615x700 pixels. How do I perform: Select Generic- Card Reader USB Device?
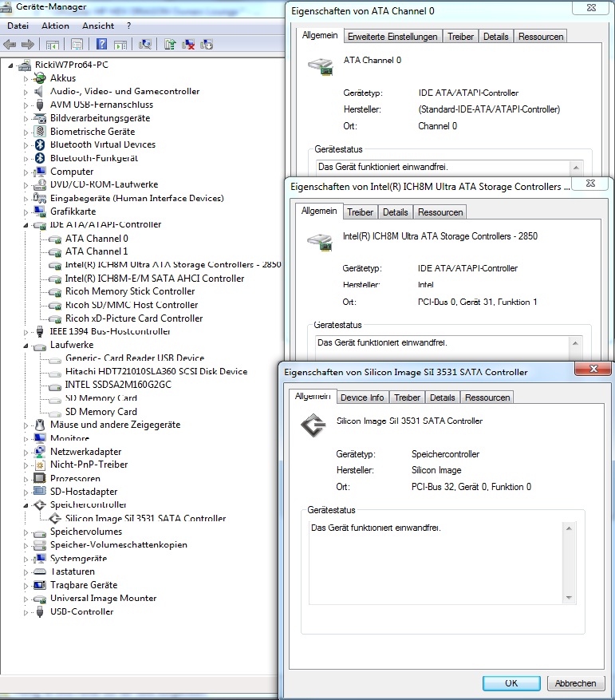coord(135,358)
